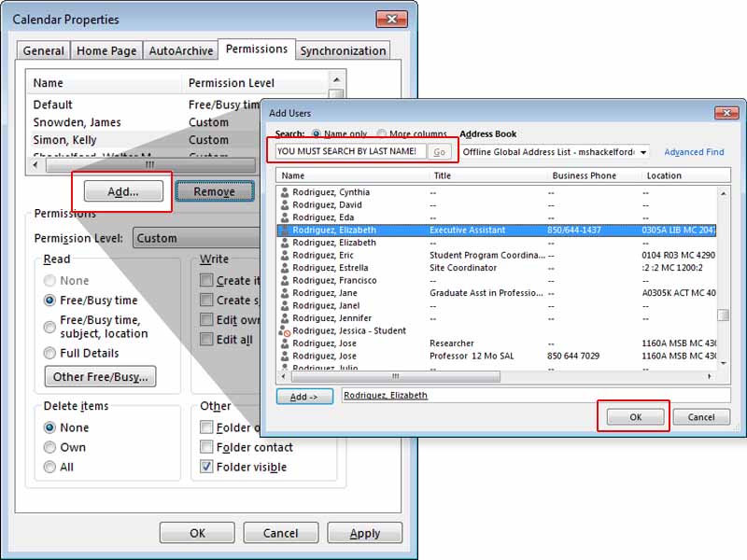The width and height of the screenshot is (747, 560).
Task: Choose the Name only search option
Action: point(317,133)
